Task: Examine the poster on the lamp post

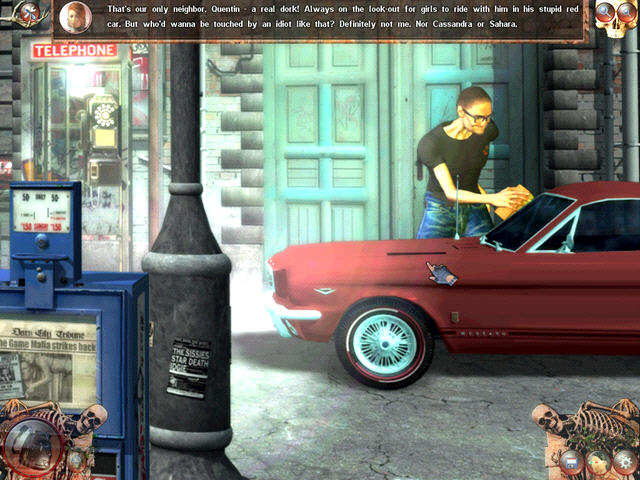Action: 187,365
